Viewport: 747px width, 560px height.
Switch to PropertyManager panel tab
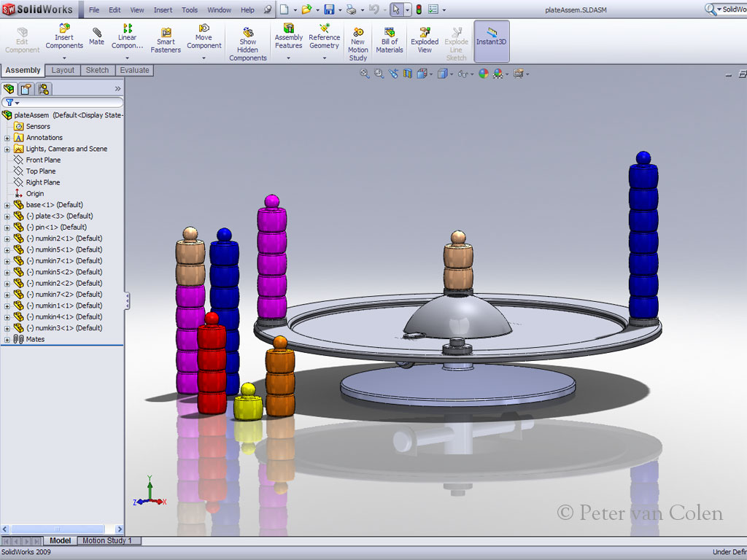point(26,89)
